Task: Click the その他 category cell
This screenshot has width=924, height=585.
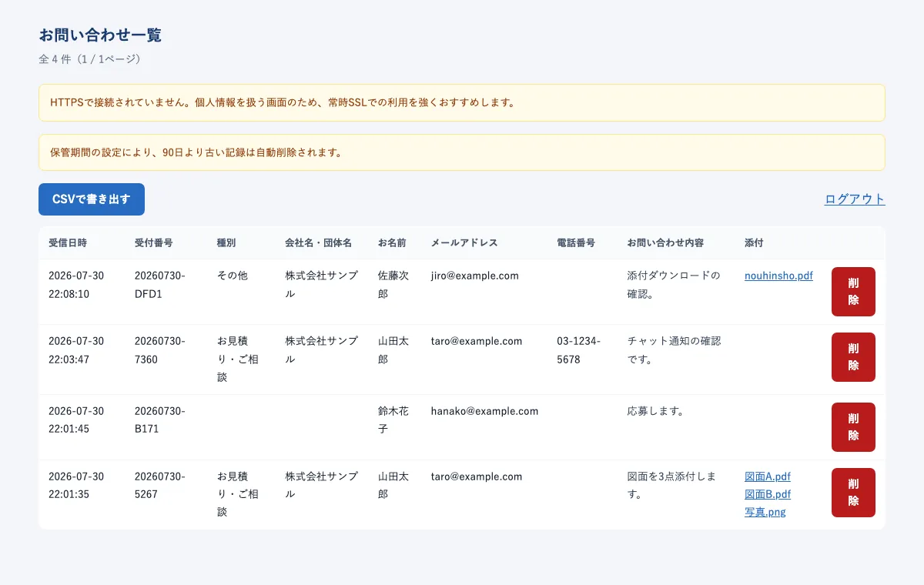Action: coord(233,276)
